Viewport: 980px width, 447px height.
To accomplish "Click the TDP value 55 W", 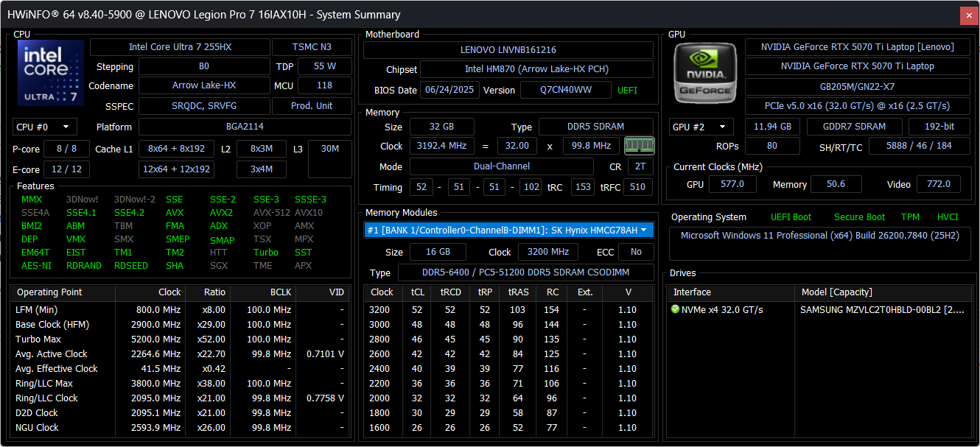I will tap(325, 66).
